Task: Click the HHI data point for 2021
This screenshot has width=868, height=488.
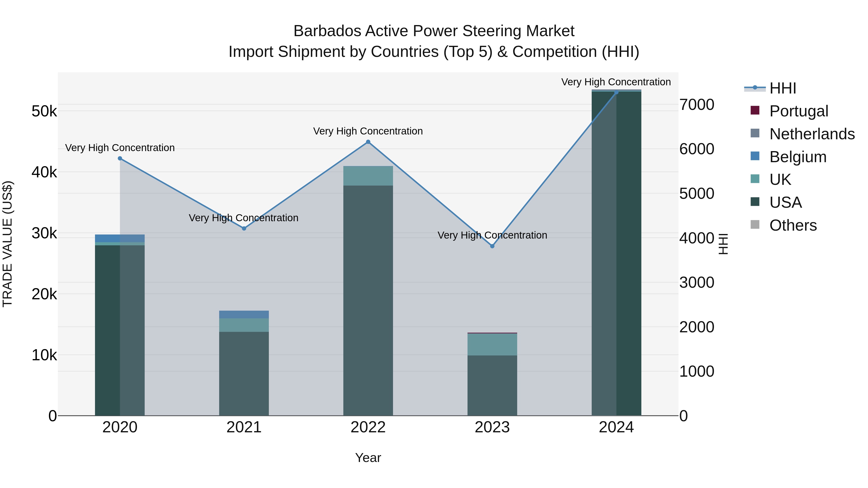Action: coord(244,228)
